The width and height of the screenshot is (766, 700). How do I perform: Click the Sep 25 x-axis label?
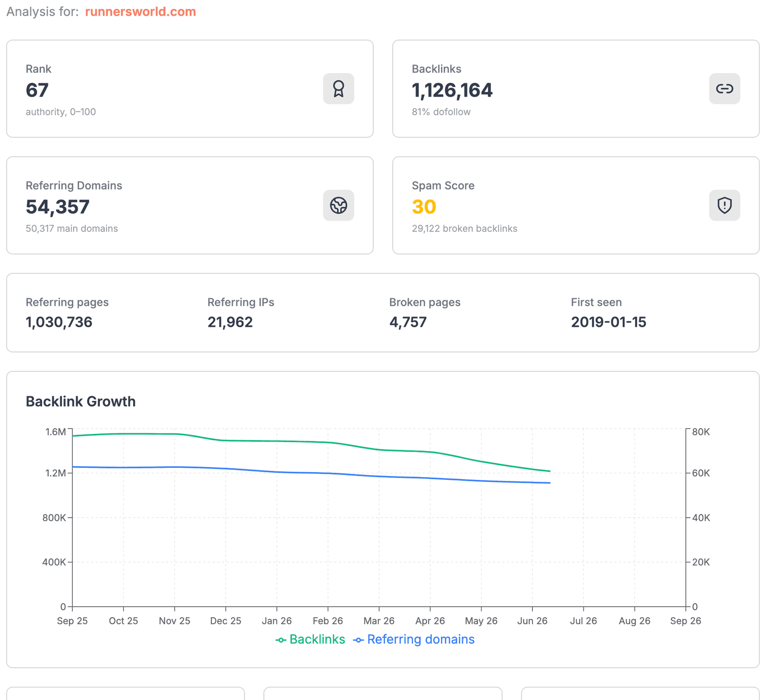click(72, 621)
